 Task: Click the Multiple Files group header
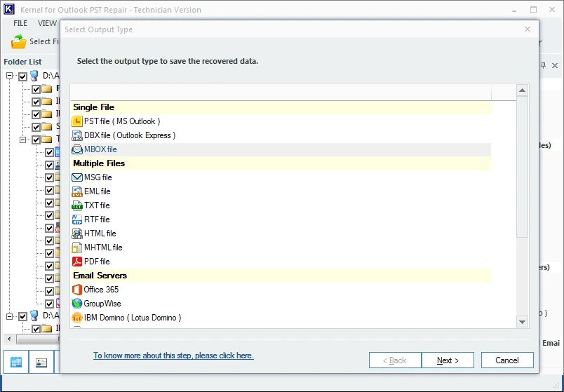(281, 163)
